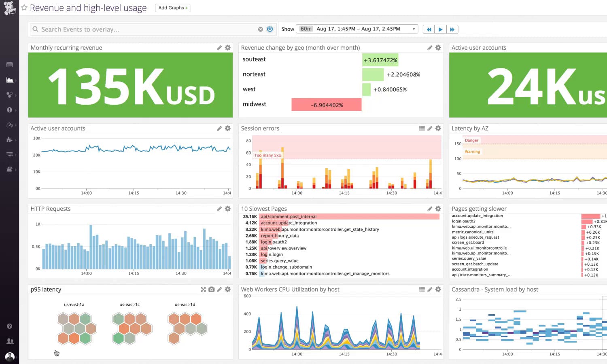Click the Search Events to overlay field
This screenshot has width=607, height=364.
[x=121, y=29]
